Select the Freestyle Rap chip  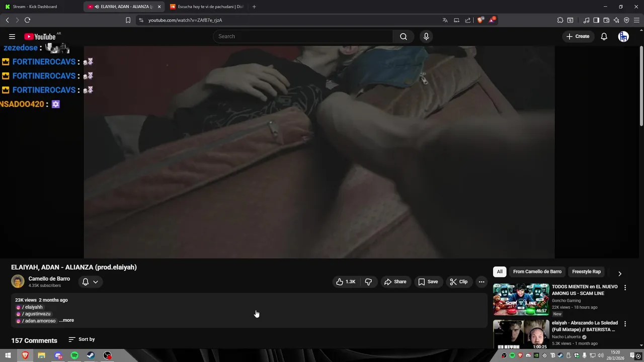point(586,271)
